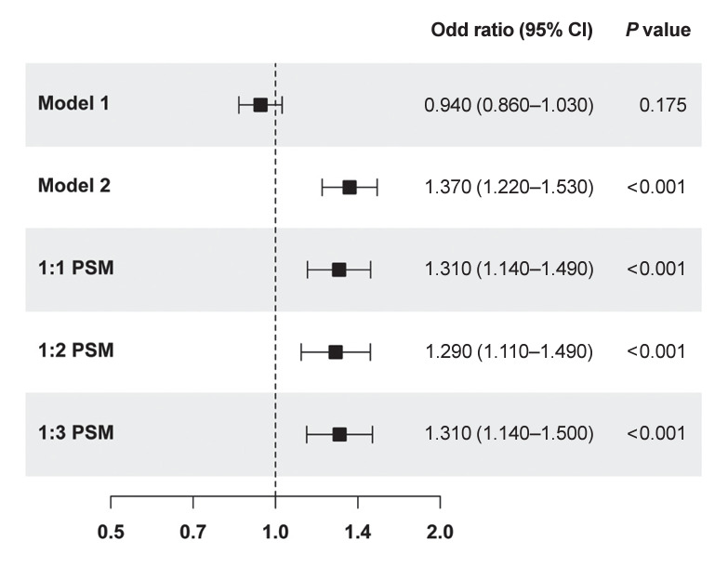This screenshot has width=728, height=567.
Task: Click the 1:3 PSM row label
Action: click(x=75, y=433)
